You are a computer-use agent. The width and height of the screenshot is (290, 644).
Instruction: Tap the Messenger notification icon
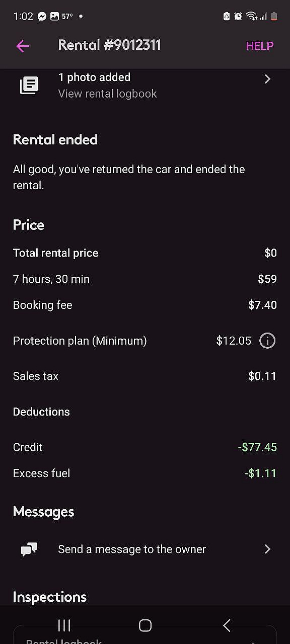click(x=42, y=16)
